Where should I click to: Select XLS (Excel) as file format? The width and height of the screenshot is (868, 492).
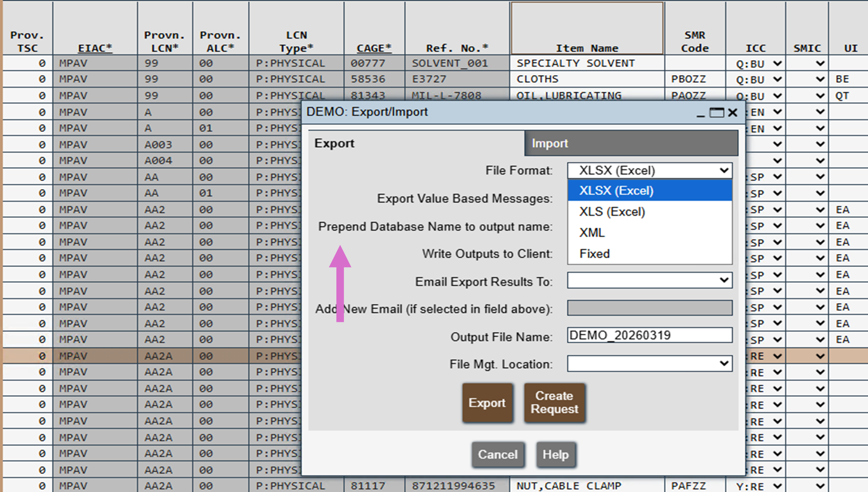(611, 211)
